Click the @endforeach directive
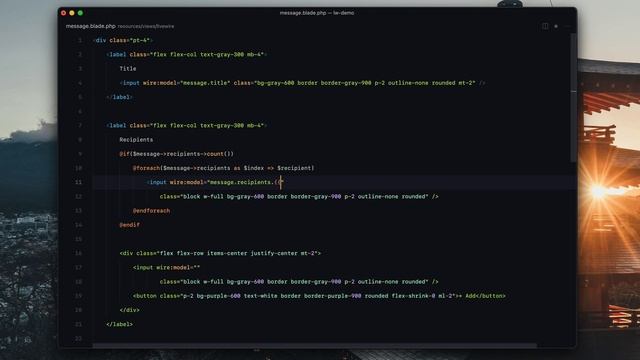The width and height of the screenshot is (640, 360). [151, 211]
